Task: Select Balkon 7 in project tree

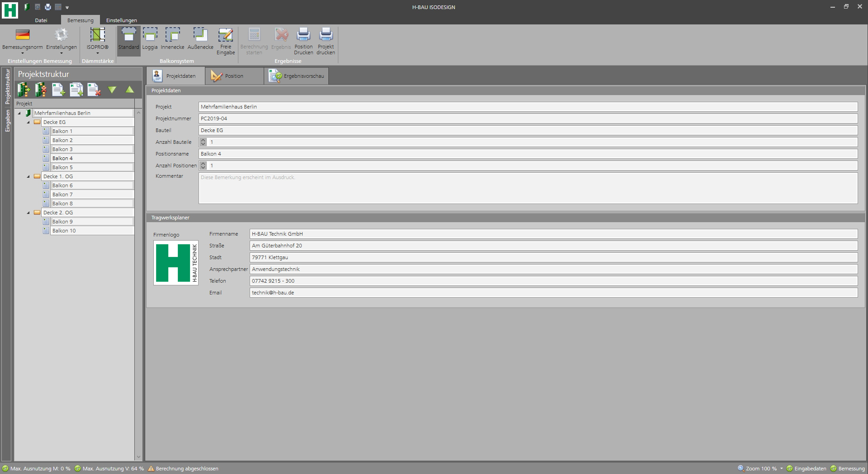Action: (62, 194)
